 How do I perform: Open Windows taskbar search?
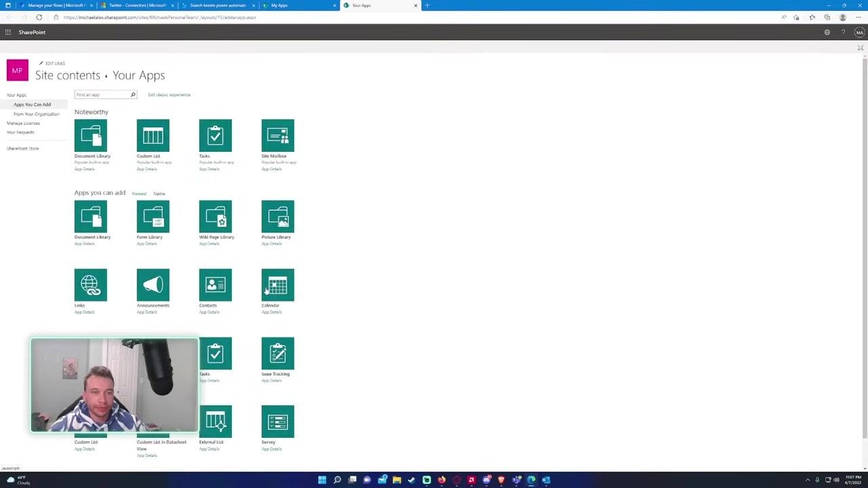[x=337, y=480]
